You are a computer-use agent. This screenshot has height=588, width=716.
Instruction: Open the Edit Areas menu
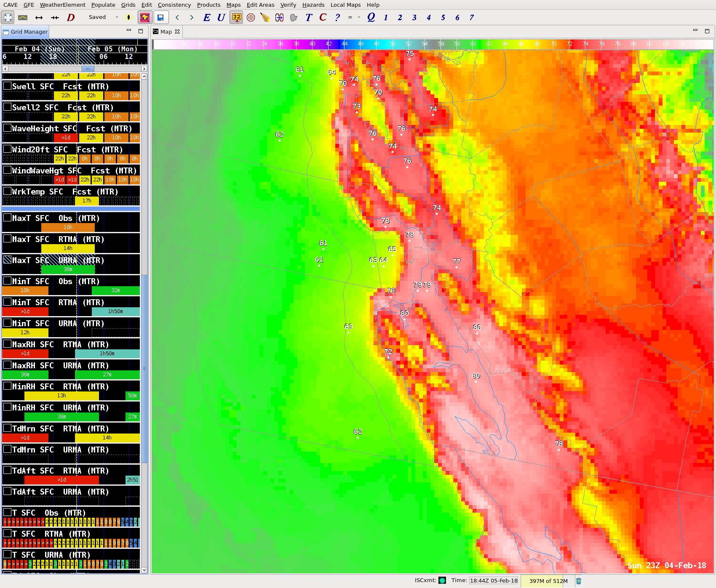(260, 5)
